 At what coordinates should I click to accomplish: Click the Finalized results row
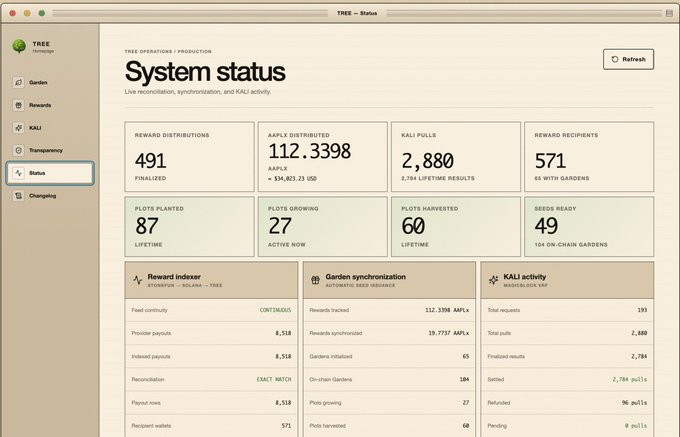(x=567, y=356)
